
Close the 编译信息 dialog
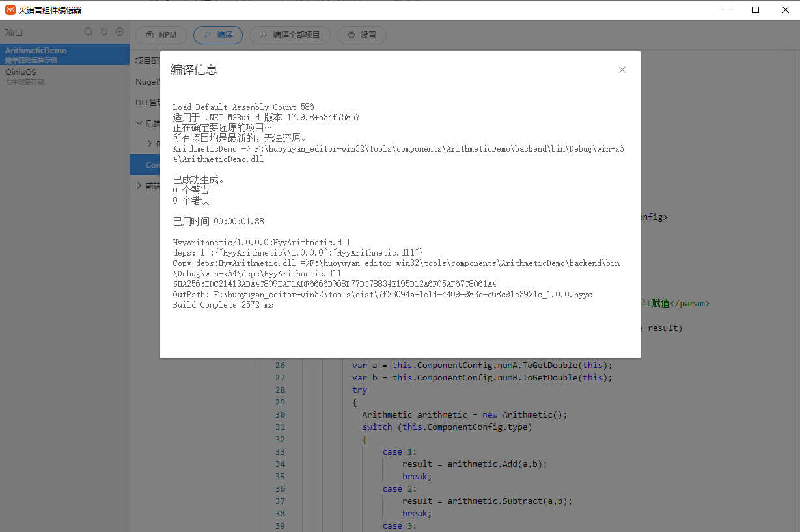(x=622, y=70)
